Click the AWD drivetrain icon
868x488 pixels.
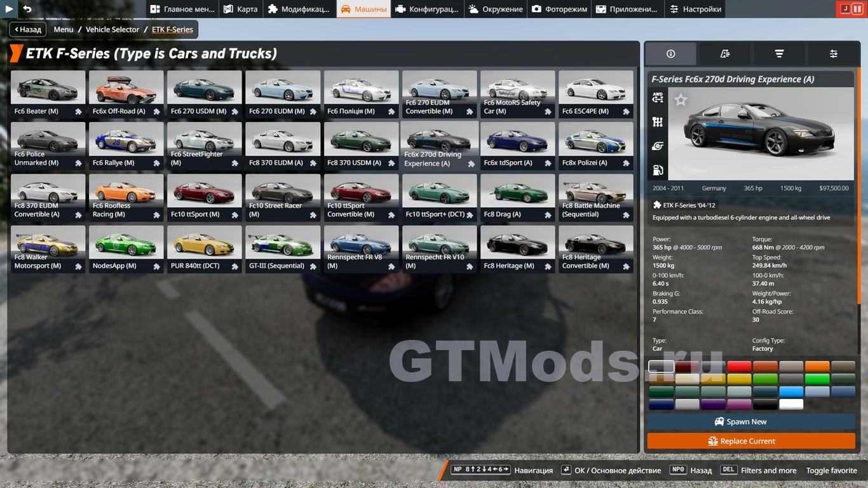(x=658, y=97)
